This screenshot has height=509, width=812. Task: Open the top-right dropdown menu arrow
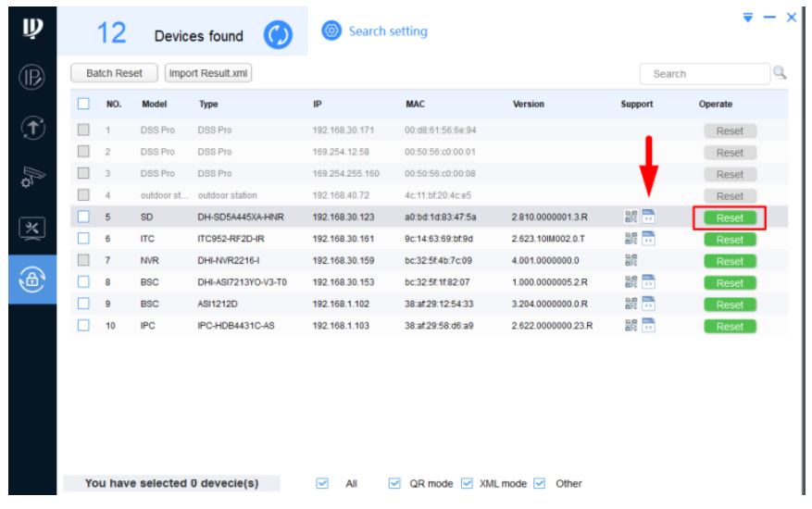click(748, 18)
